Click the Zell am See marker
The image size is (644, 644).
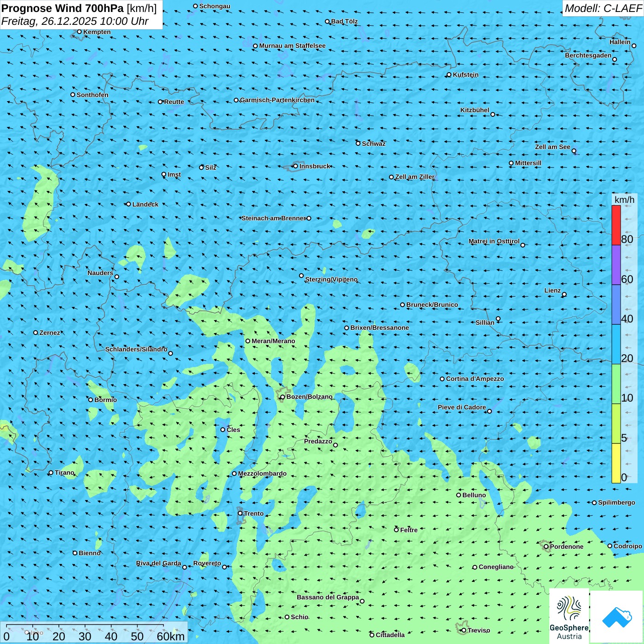[574, 151]
